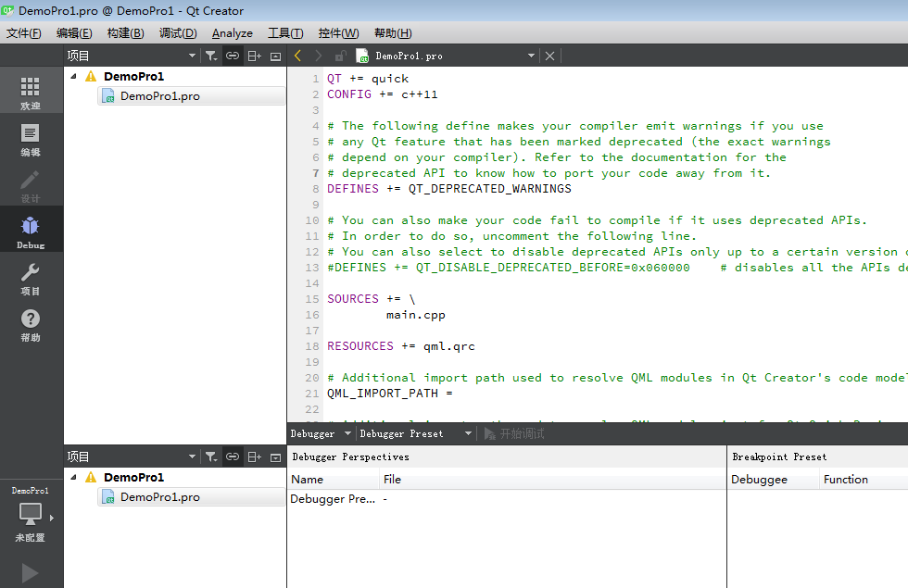
Task: Click the File column header in Debugger Perspectives
Action: [x=392, y=480]
